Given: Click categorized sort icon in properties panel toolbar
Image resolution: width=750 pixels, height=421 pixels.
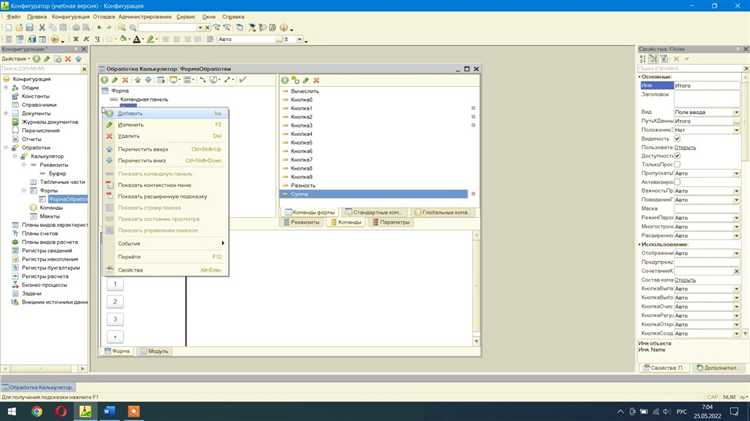Looking at the screenshot, I should click(643, 59).
